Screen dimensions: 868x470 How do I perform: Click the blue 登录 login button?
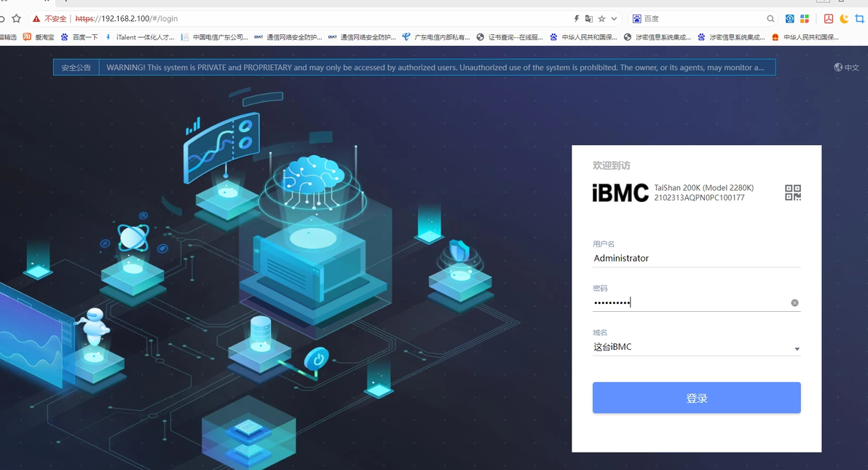click(x=696, y=397)
